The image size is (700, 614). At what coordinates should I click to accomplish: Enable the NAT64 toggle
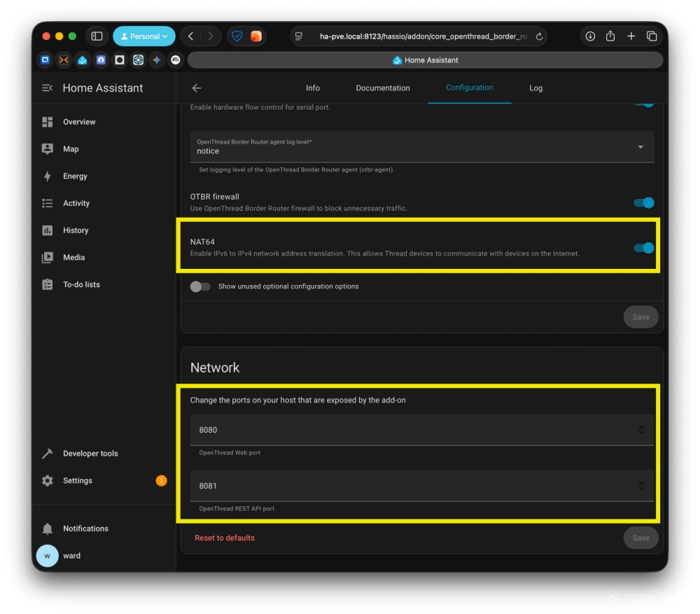coord(643,247)
